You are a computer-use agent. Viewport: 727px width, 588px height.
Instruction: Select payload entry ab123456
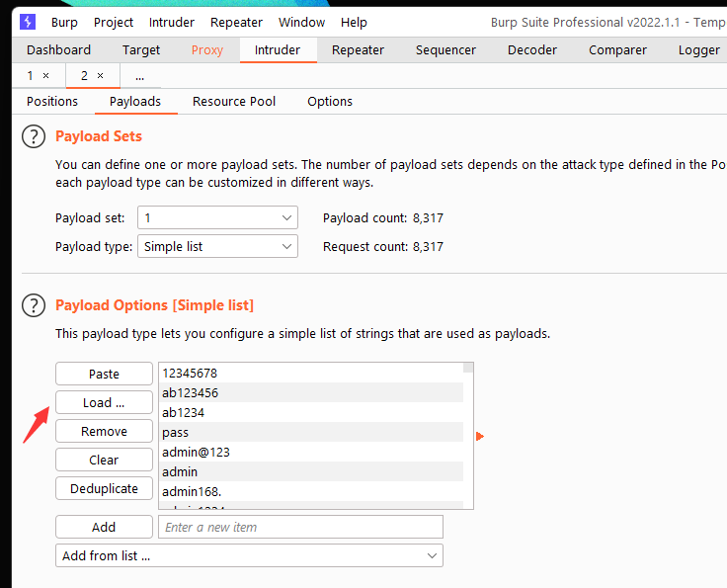pyautogui.click(x=311, y=392)
